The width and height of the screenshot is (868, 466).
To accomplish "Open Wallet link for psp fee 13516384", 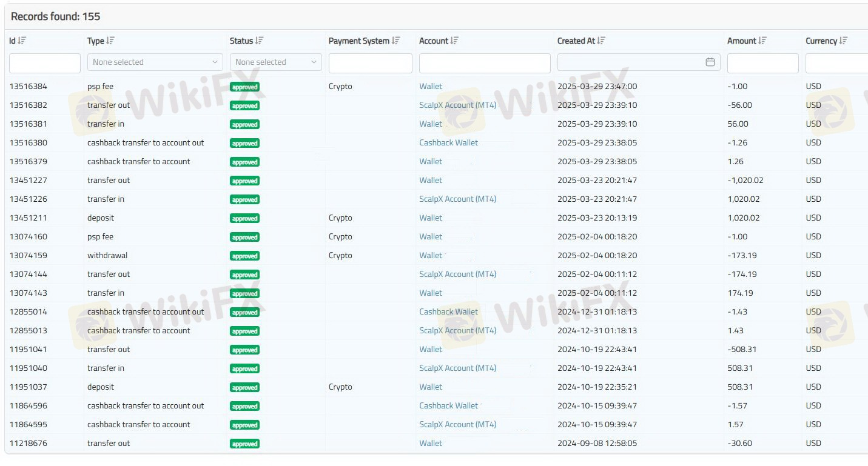I will [x=431, y=86].
